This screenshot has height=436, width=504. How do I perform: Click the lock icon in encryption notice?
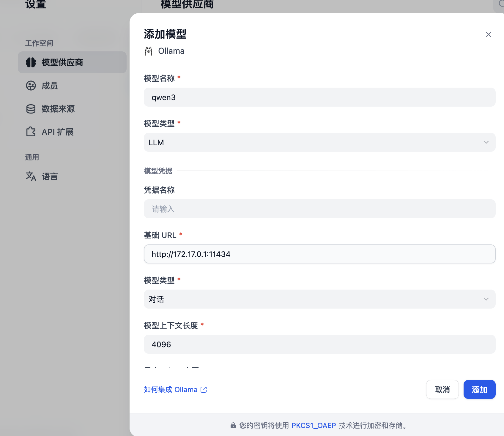(x=233, y=426)
